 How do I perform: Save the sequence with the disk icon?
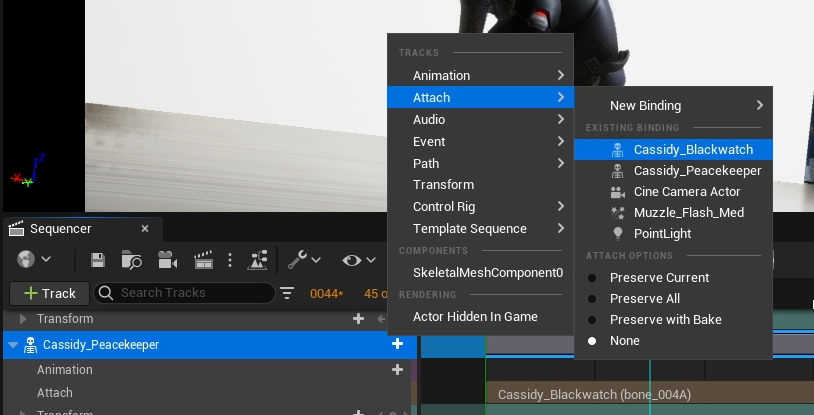(x=98, y=260)
